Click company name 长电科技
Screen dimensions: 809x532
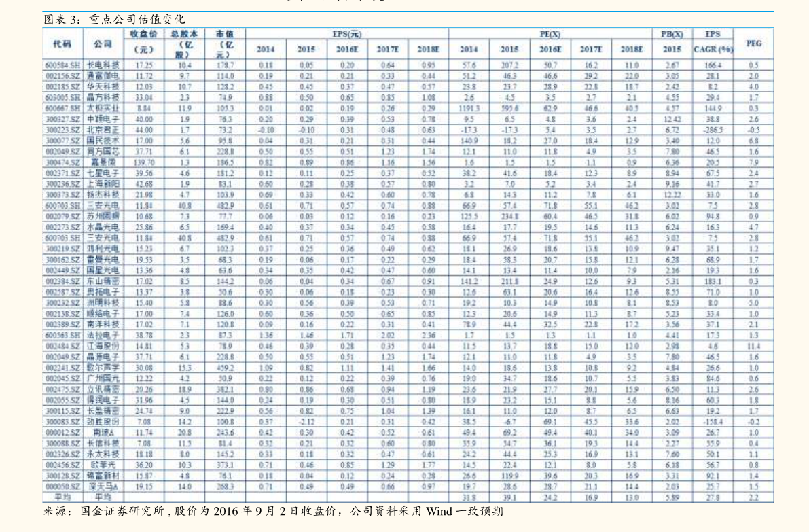click(103, 65)
